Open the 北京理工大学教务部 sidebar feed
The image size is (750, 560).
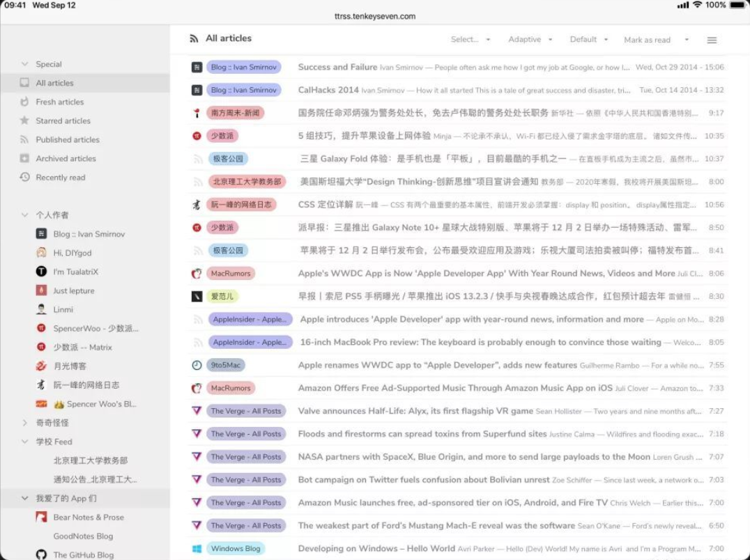[91, 460]
